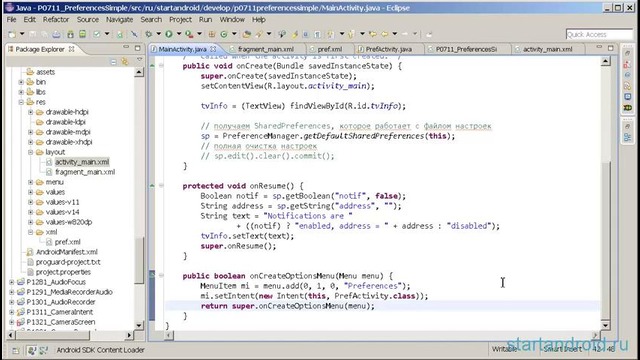640x360 pixels.
Task: Click the New file toolbar icon
Action: [12, 34]
